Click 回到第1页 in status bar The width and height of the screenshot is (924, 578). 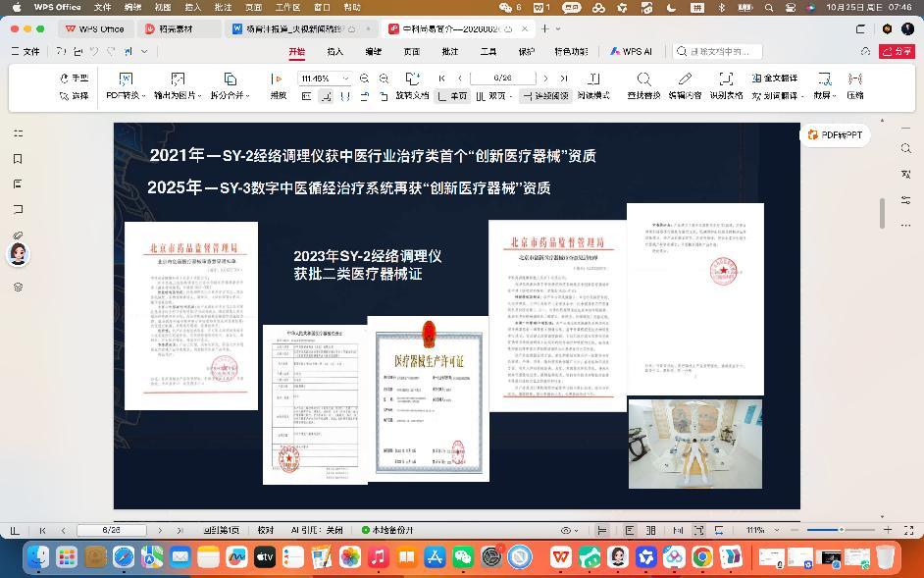(x=221, y=530)
